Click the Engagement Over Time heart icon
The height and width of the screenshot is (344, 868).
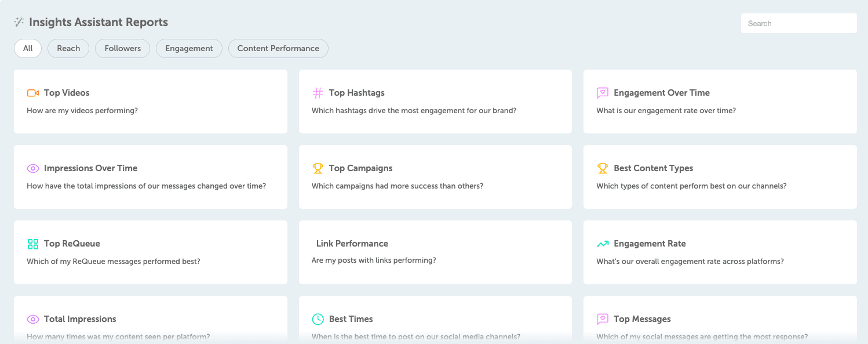pyautogui.click(x=603, y=93)
